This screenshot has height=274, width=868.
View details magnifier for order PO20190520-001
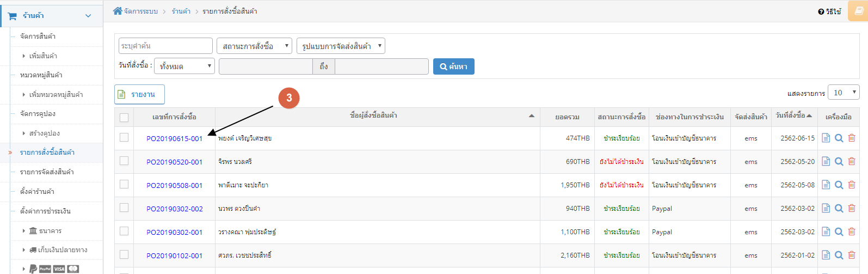[x=839, y=162]
